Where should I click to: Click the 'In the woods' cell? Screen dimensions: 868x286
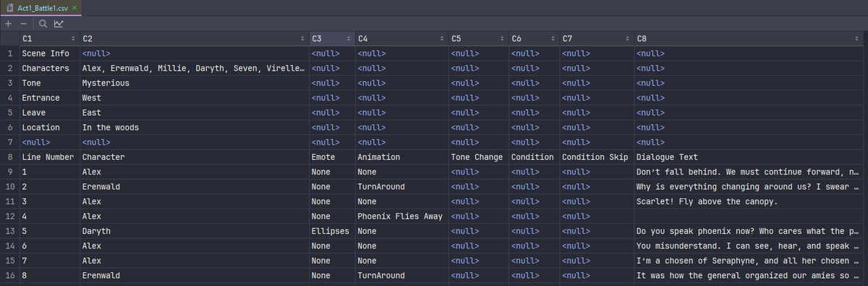pyautogui.click(x=194, y=127)
